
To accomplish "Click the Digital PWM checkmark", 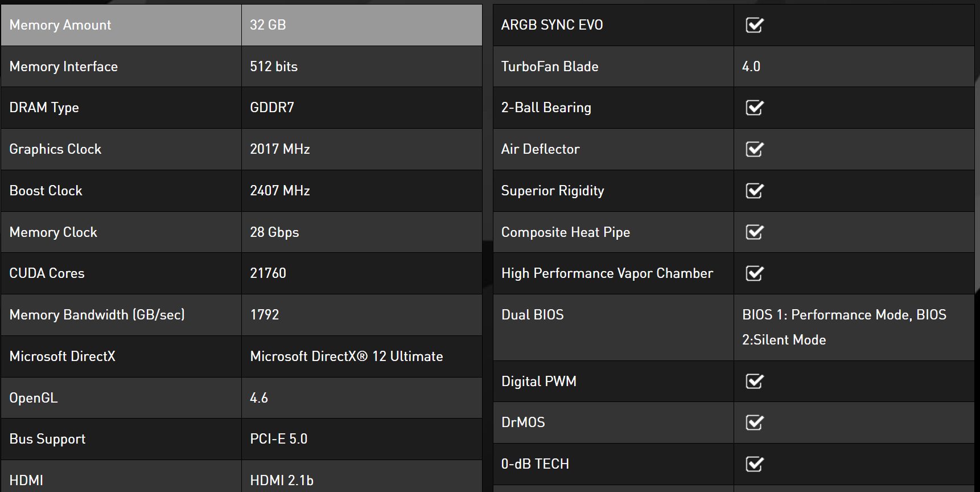I will click(754, 382).
